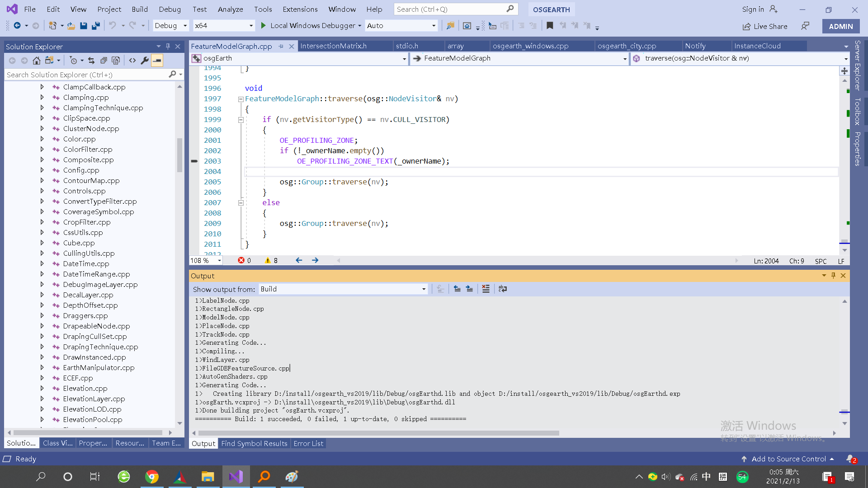
Task: Click the View Code icon in Solution Explorer
Action: 132,60
